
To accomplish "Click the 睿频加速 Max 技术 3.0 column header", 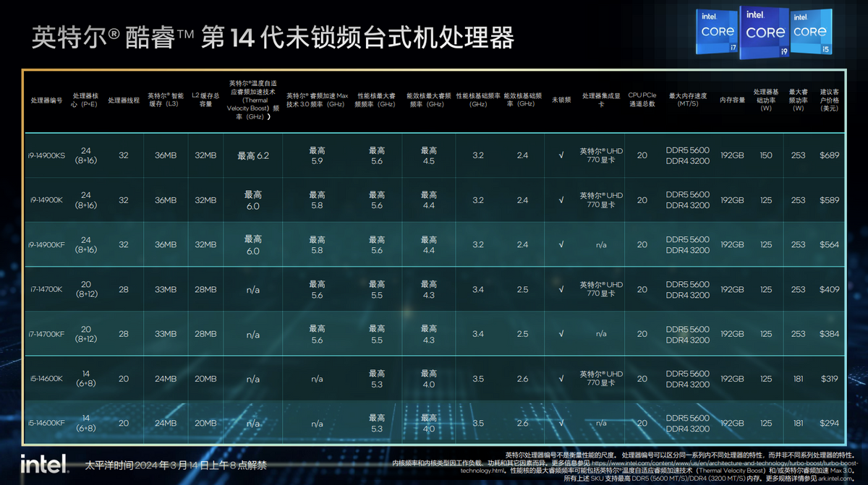I will pos(317,100).
